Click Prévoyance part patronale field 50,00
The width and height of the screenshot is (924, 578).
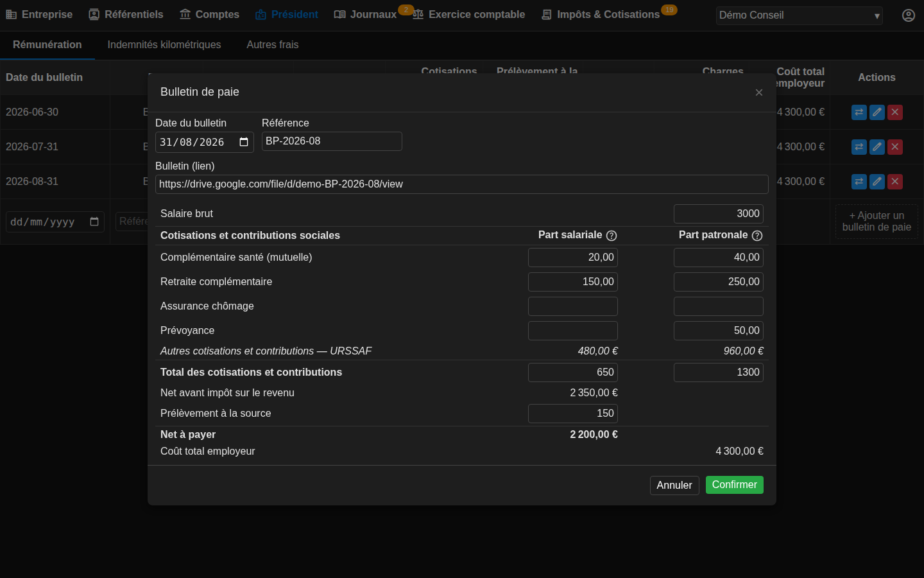(x=719, y=331)
